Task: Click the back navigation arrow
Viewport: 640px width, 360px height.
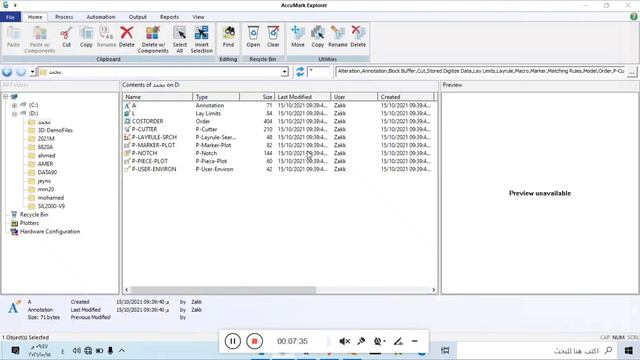Action: [7, 72]
